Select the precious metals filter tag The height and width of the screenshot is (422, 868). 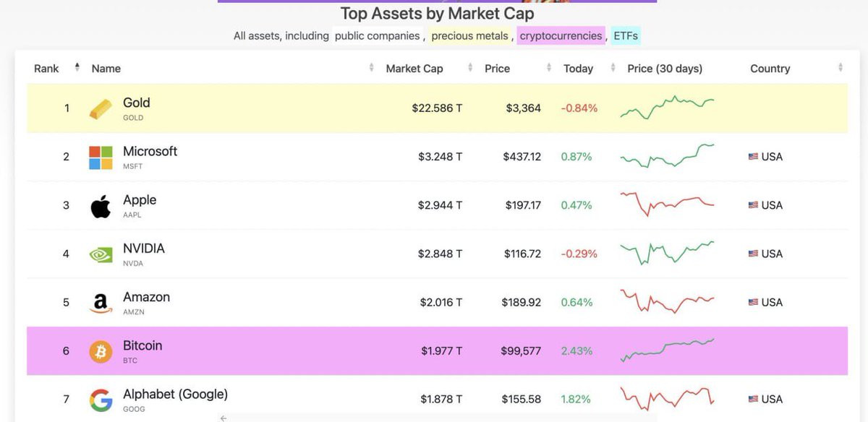[470, 35]
